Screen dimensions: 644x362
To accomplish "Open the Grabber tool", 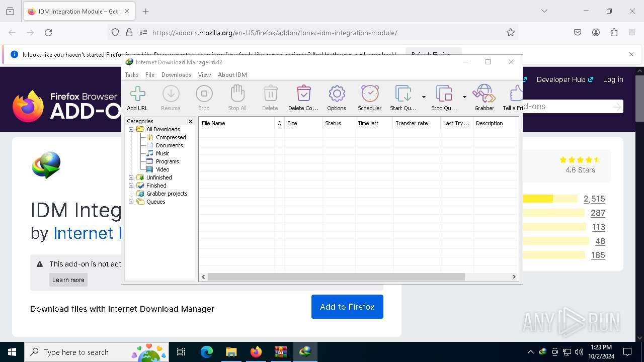I will pos(485,98).
